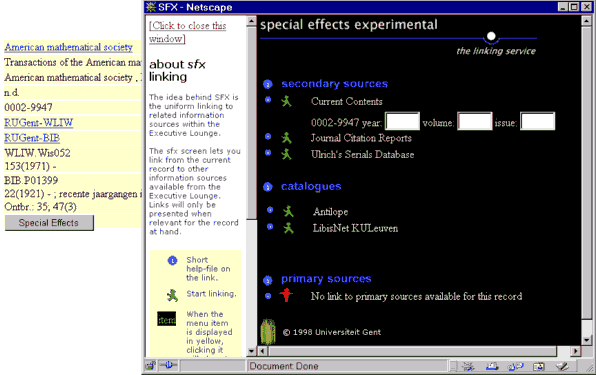The height and width of the screenshot is (375, 596).
Task: Click the left frame vertical scrollbar thumb
Action: click(x=251, y=123)
